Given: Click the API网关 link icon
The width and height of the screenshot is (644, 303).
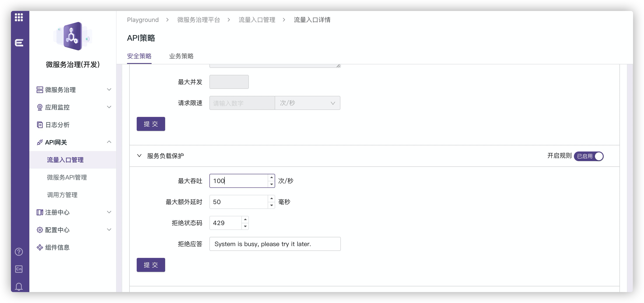Looking at the screenshot, I should point(39,142).
